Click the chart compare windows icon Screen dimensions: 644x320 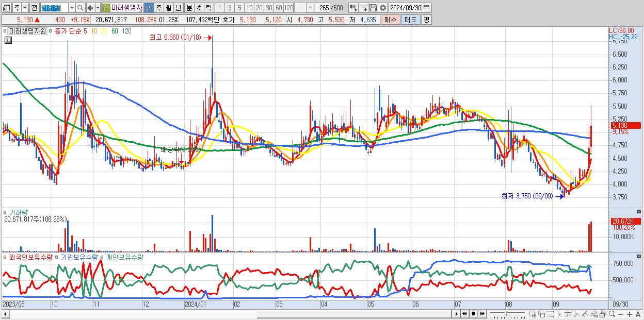pos(603,314)
